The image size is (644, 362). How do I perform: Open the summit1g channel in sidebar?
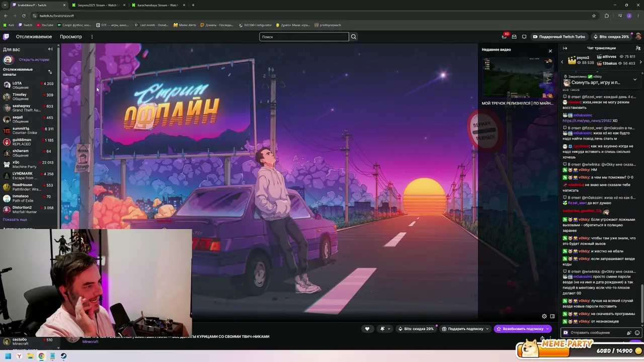[x=30, y=131]
